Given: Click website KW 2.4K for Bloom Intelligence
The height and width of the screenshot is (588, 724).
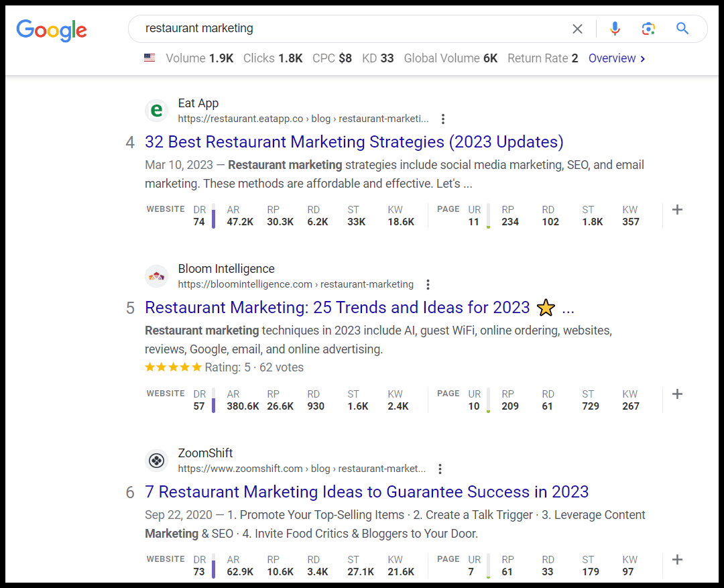Looking at the screenshot, I should click(398, 400).
